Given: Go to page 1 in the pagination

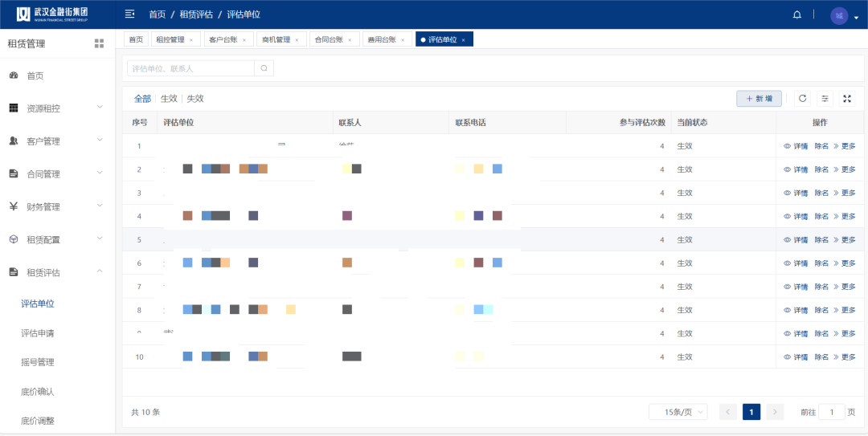Looking at the screenshot, I should pos(751,412).
